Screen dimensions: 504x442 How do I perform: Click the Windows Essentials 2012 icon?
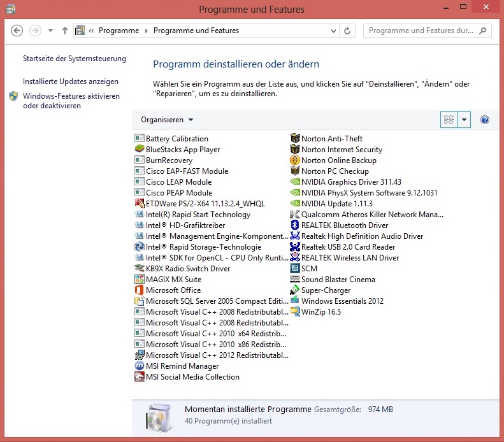[x=295, y=301]
